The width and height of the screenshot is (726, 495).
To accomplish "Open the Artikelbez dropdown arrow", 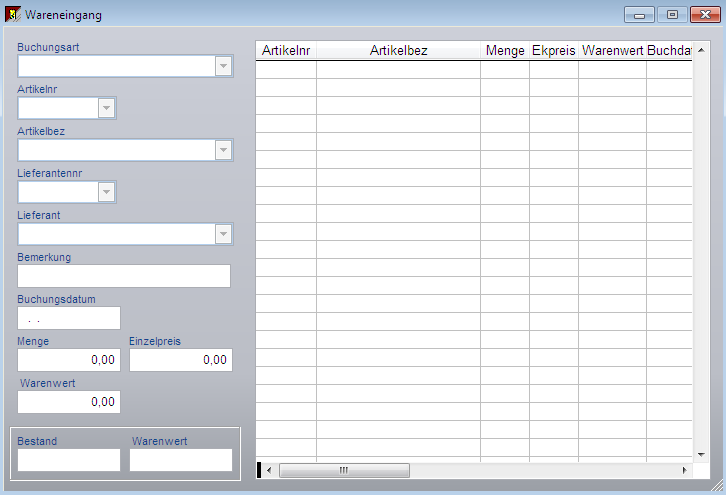I will point(223,150).
